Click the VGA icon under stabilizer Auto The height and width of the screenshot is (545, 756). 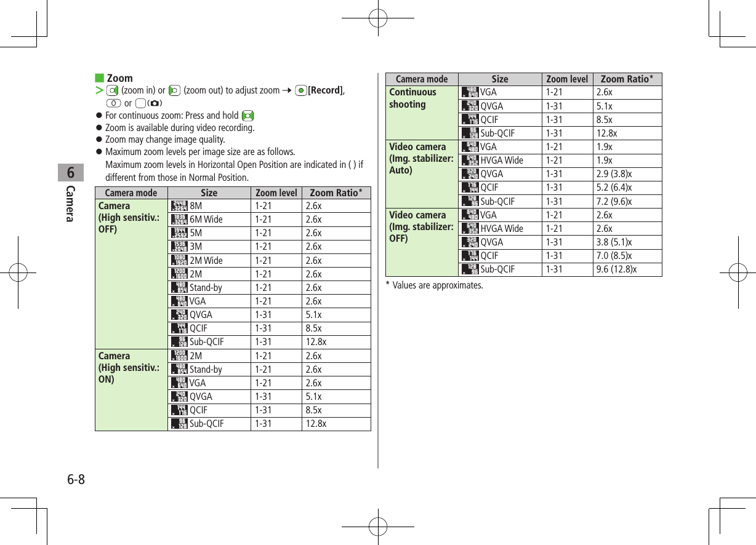click(x=470, y=147)
